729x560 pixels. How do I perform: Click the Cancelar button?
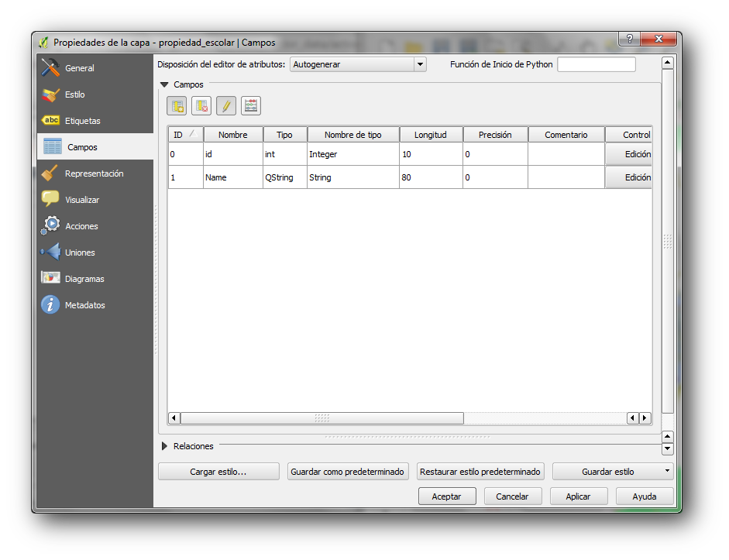pyautogui.click(x=512, y=496)
